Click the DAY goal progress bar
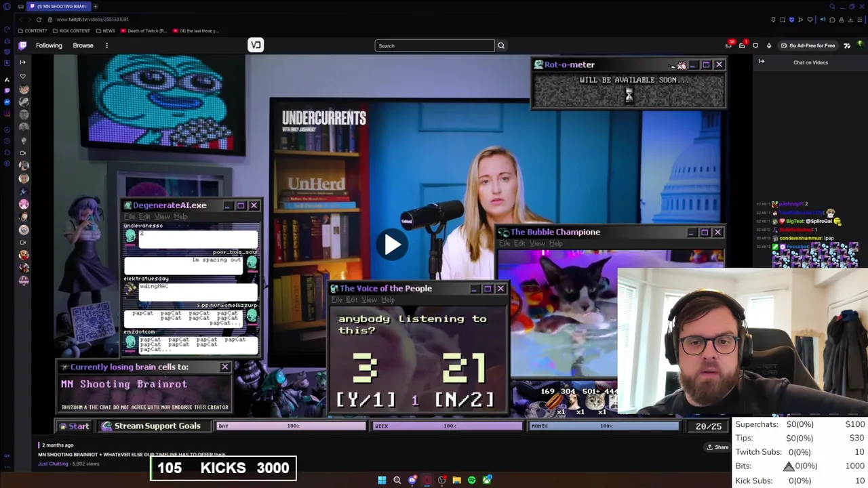 [292, 426]
